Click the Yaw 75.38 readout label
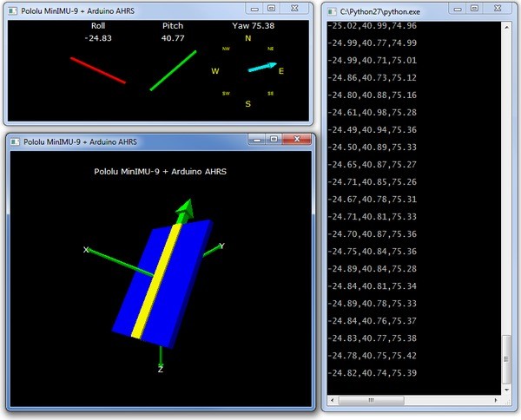521x420 pixels. [254, 26]
